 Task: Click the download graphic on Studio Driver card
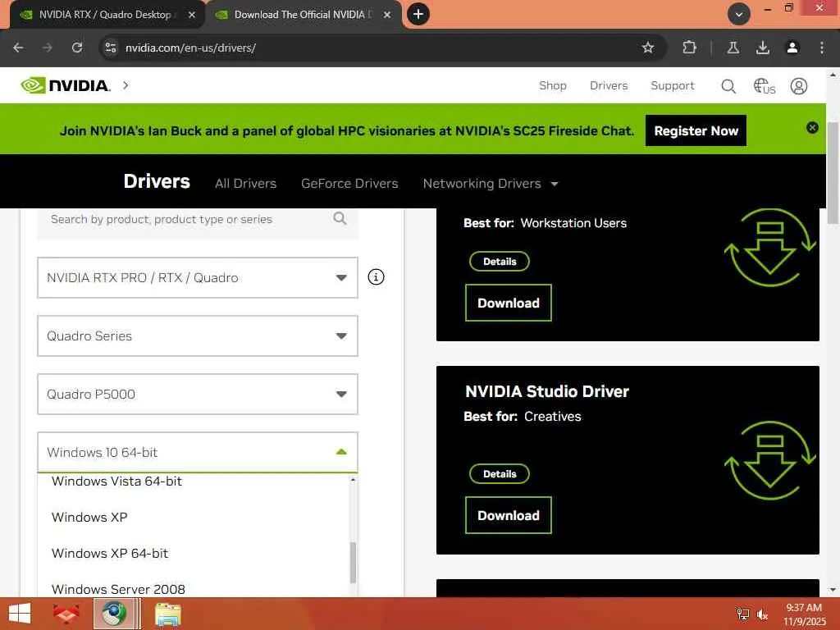pyautogui.click(x=769, y=460)
